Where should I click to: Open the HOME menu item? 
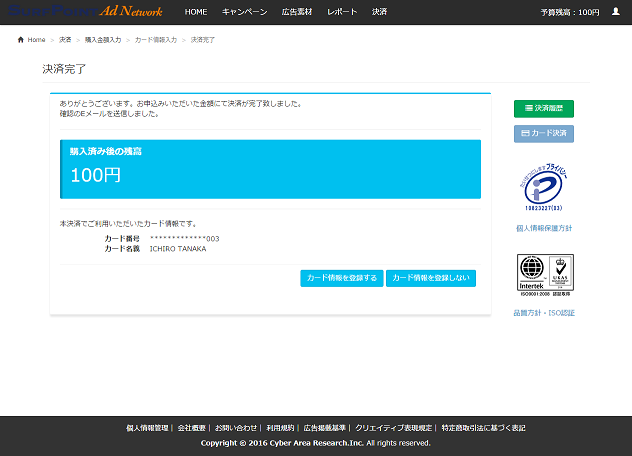coord(196,11)
